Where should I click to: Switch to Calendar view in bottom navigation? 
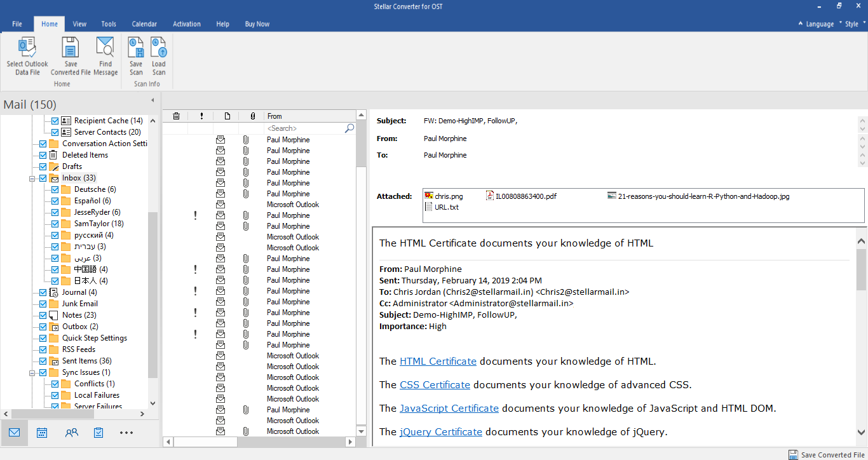pyautogui.click(x=42, y=433)
